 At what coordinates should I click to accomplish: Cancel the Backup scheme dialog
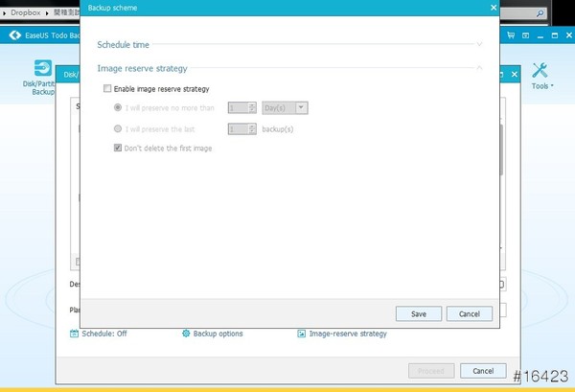(x=470, y=314)
